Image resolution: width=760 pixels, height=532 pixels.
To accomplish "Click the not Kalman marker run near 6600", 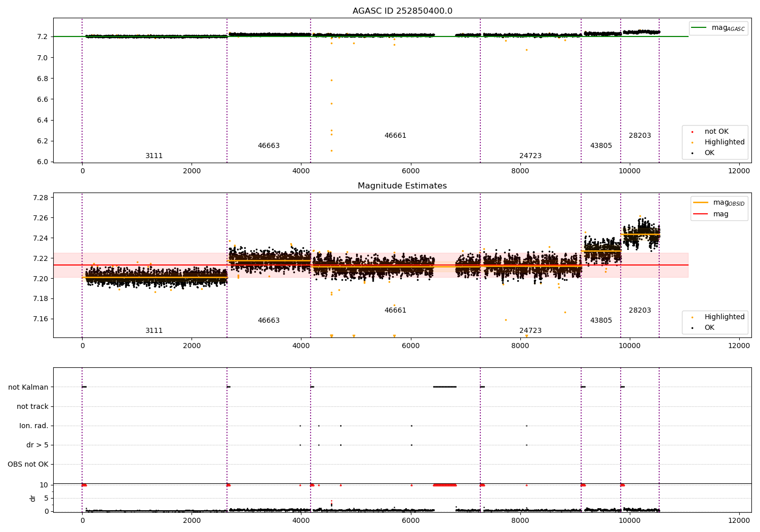I will tap(445, 387).
